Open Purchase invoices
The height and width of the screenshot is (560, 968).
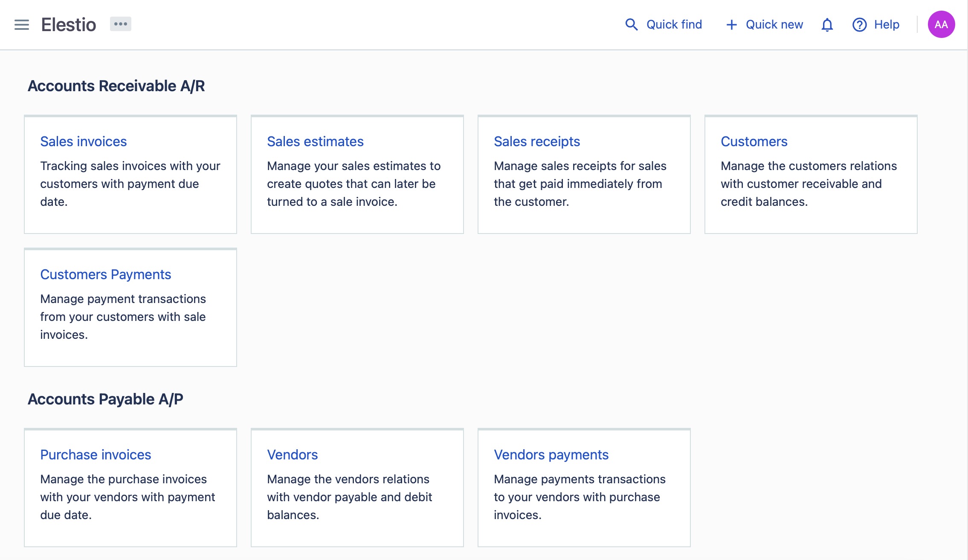(x=96, y=455)
